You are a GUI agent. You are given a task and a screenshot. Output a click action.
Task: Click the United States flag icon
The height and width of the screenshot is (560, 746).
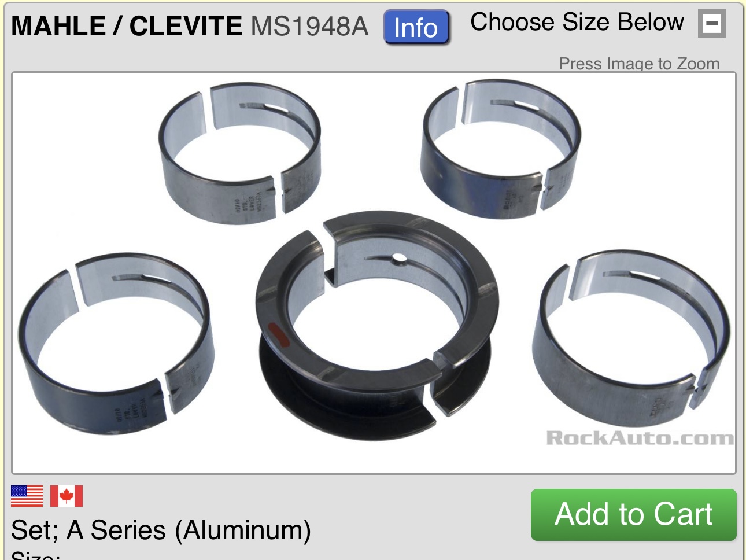[x=27, y=496]
